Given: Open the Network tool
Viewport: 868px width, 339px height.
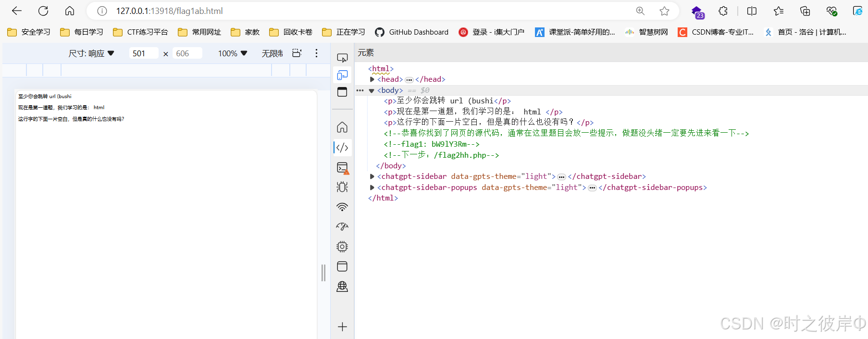Looking at the screenshot, I should [x=342, y=207].
